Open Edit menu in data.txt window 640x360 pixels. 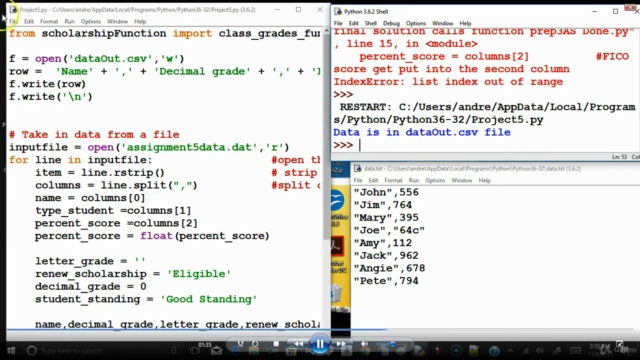[x=373, y=180]
